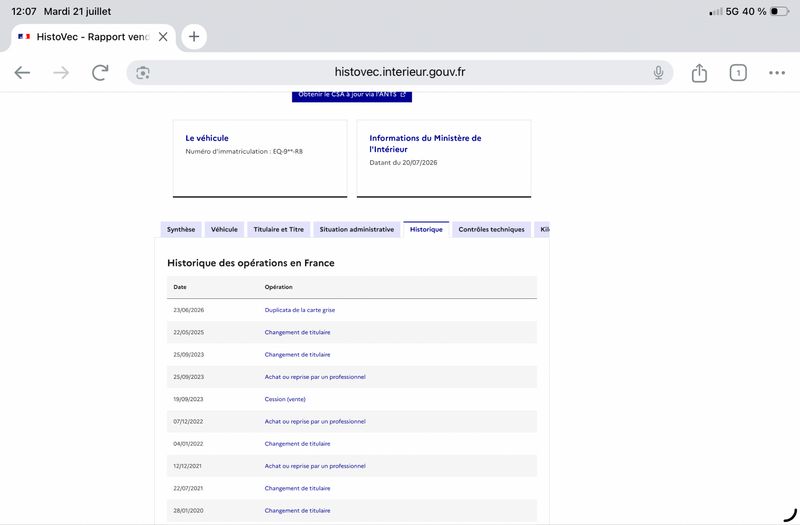Tap the 5G signal indicator
800x525 pixels.
(x=732, y=11)
